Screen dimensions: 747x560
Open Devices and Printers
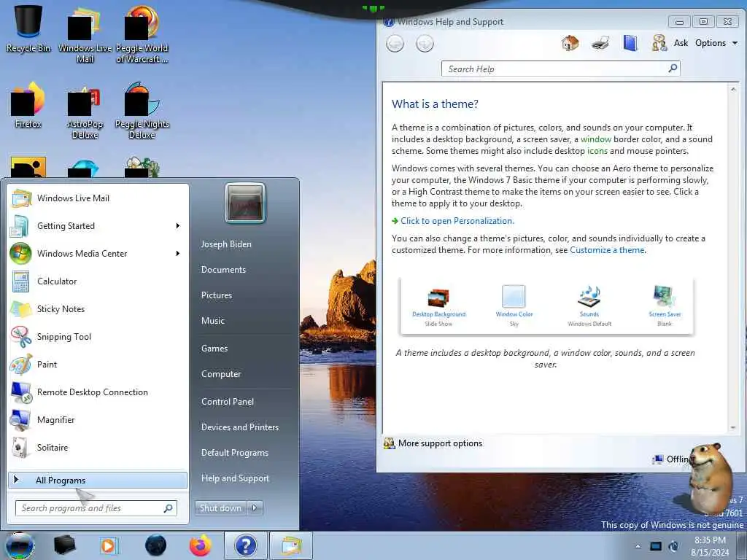coord(239,427)
